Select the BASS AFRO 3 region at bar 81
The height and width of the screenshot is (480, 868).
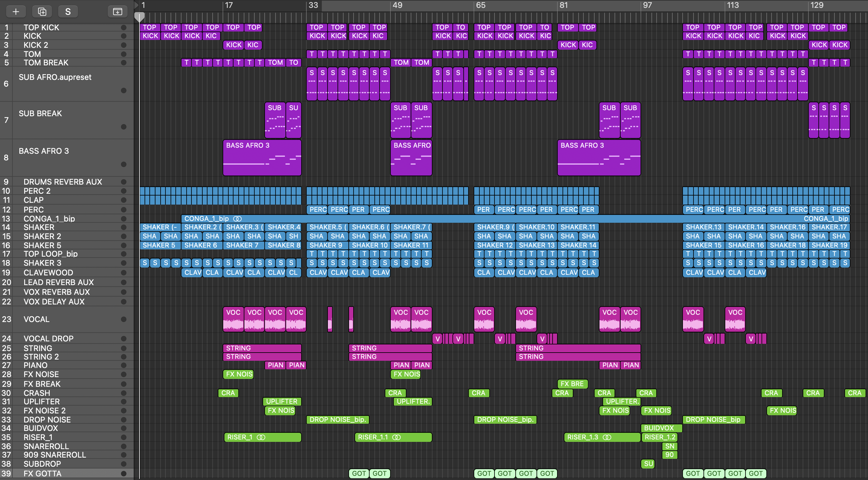pos(599,158)
